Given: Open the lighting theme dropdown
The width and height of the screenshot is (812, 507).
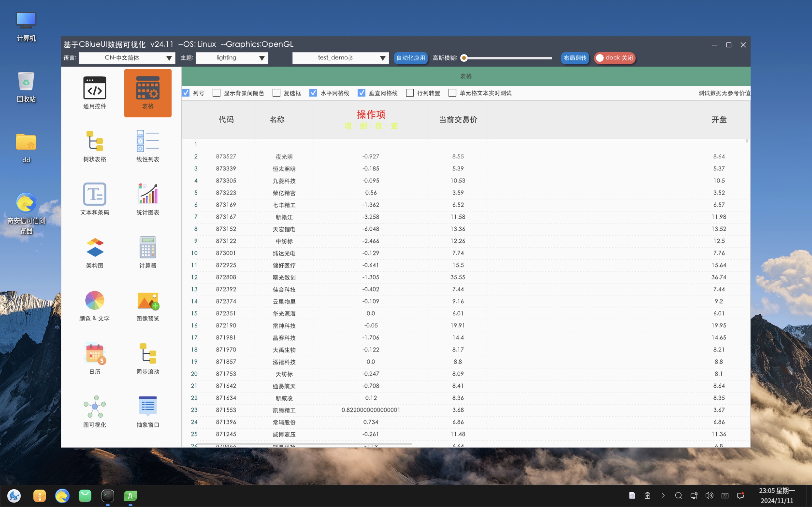Looking at the screenshot, I should (x=232, y=58).
